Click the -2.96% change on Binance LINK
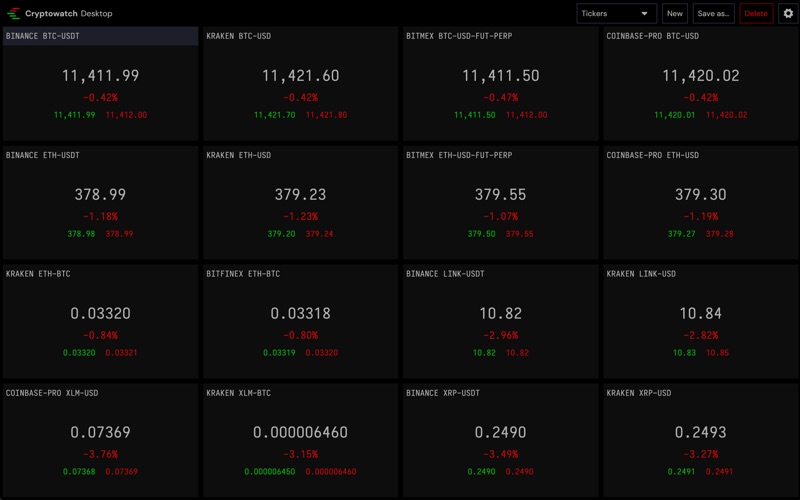This screenshot has height=500, width=800. coord(501,335)
